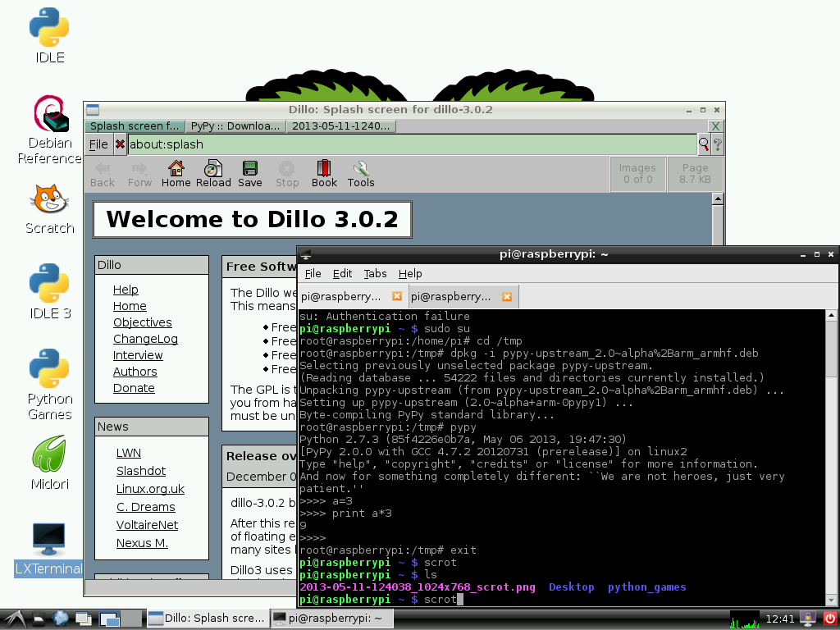The width and height of the screenshot is (840, 630).
Task: Reload the current Dillo page
Action: click(213, 173)
